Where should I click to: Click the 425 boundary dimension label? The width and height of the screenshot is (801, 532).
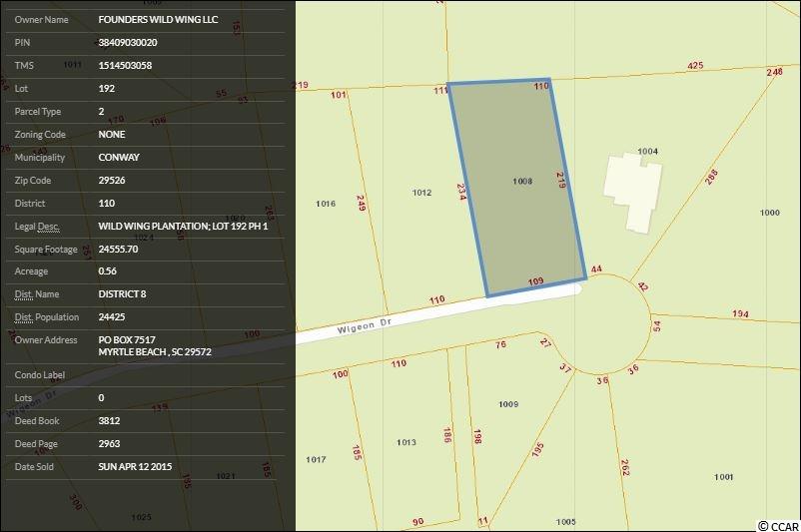point(695,65)
